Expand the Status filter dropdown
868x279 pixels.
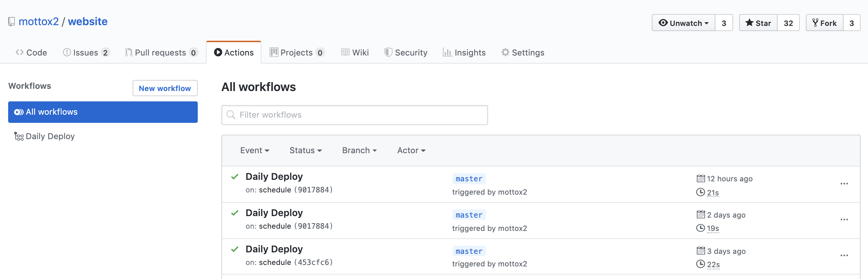click(306, 151)
